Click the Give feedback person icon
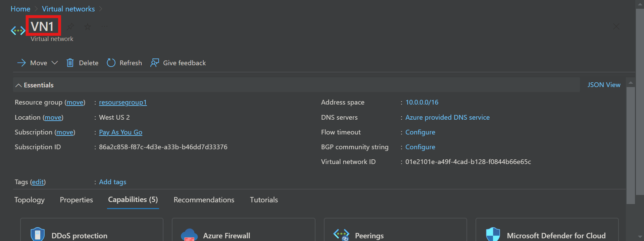The width and height of the screenshot is (644, 241). pos(155,63)
